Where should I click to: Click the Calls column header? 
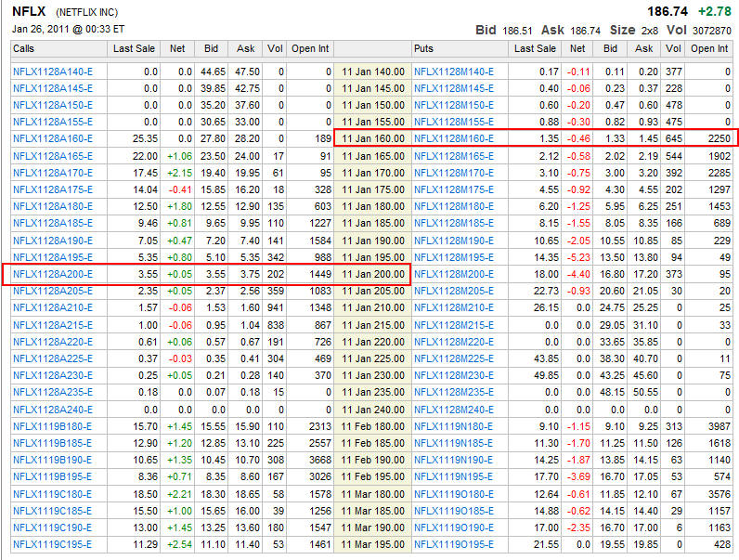pos(25,48)
